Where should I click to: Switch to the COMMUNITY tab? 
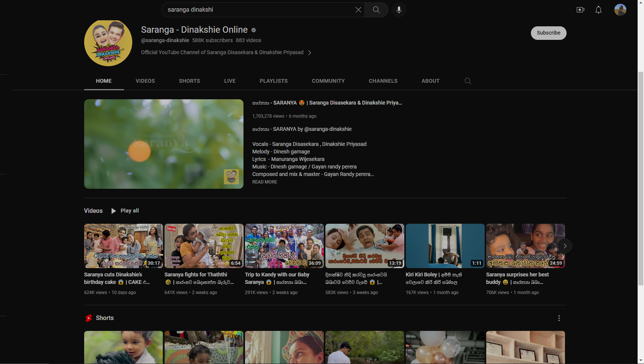(x=328, y=81)
